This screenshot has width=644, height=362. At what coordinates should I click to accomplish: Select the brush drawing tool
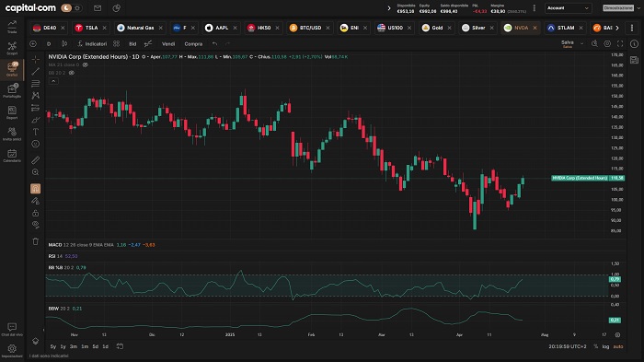tap(36, 120)
